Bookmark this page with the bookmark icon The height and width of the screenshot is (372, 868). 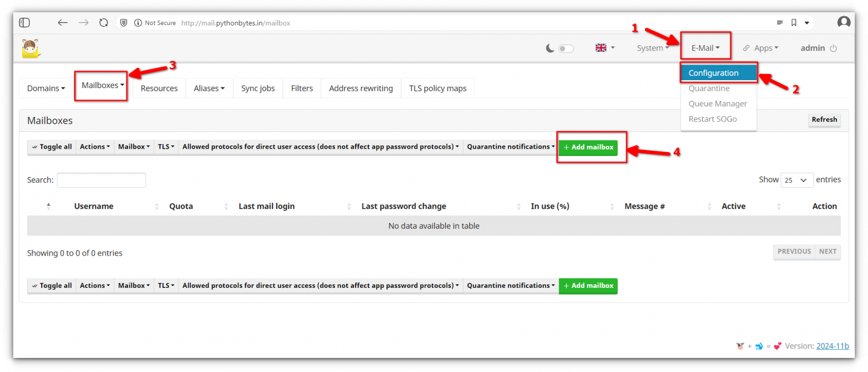(x=794, y=23)
